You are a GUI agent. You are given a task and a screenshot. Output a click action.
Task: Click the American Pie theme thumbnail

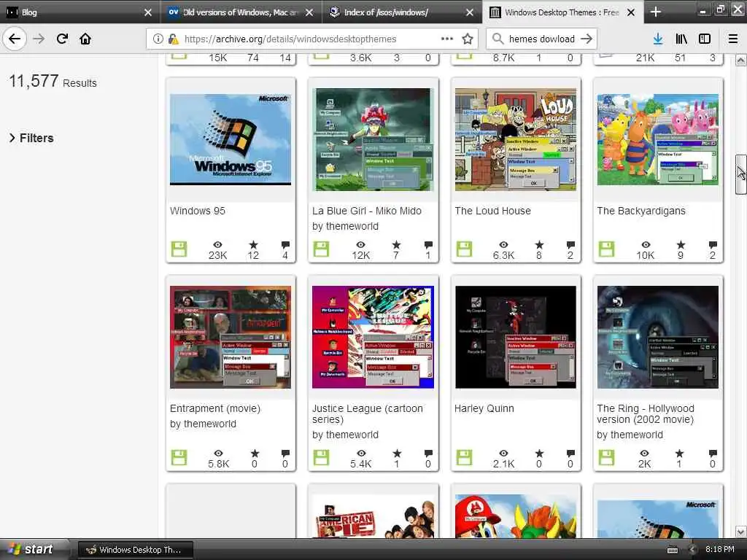[x=373, y=516]
